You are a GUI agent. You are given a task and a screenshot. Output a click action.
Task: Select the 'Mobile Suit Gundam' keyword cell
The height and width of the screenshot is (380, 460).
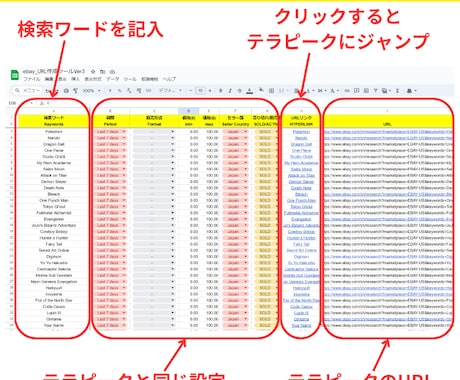click(54, 275)
